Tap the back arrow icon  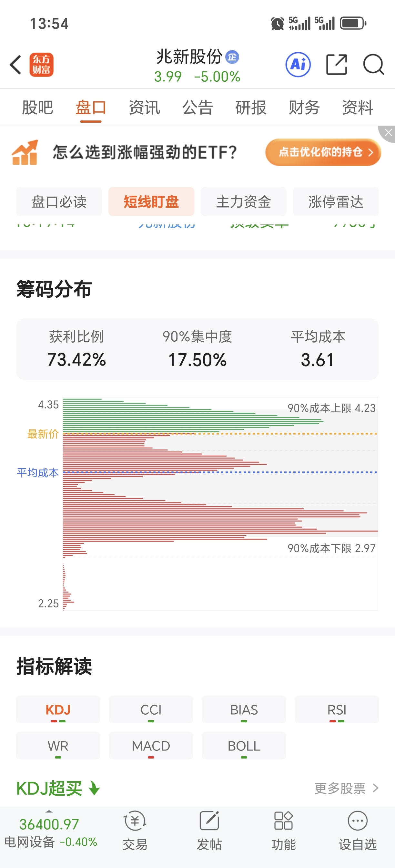pyautogui.click(x=16, y=64)
